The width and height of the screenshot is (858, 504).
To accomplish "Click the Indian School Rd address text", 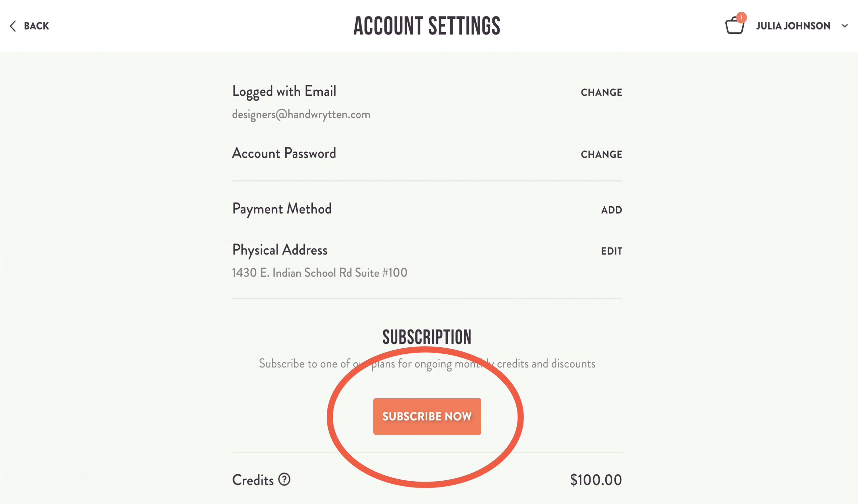I will pos(319,273).
